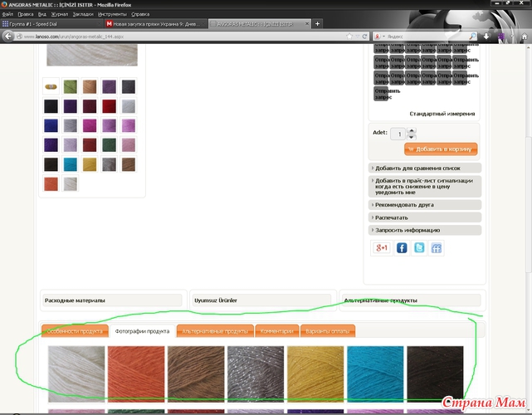Select the royal blue color swatch
Image resolution: width=532 pixels, height=415 pixels.
pyautogui.click(x=51, y=125)
